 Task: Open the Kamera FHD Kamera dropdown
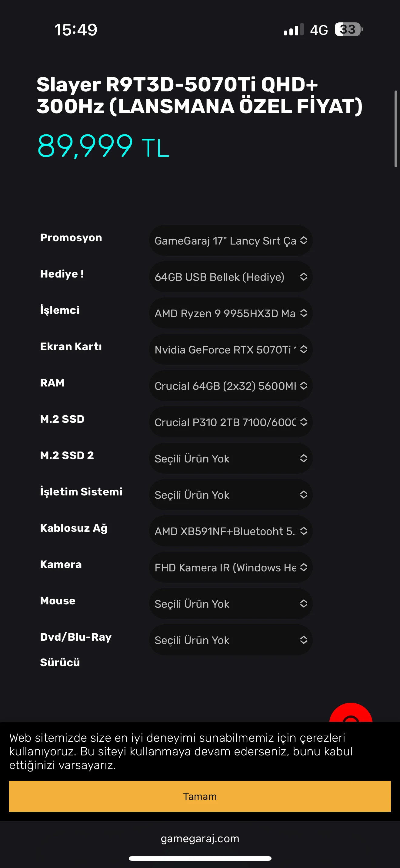click(x=231, y=568)
